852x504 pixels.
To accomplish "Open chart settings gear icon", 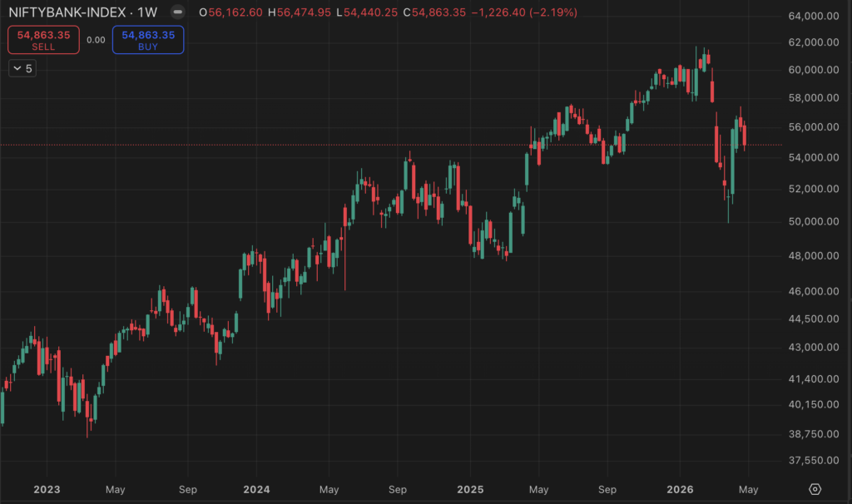I will point(815,489).
